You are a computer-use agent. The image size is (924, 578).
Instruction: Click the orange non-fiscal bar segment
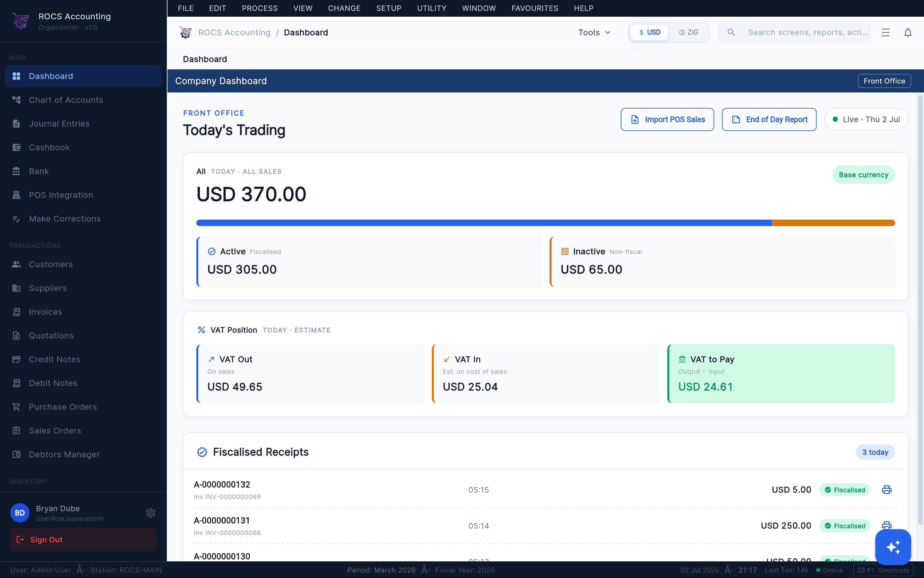(834, 223)
